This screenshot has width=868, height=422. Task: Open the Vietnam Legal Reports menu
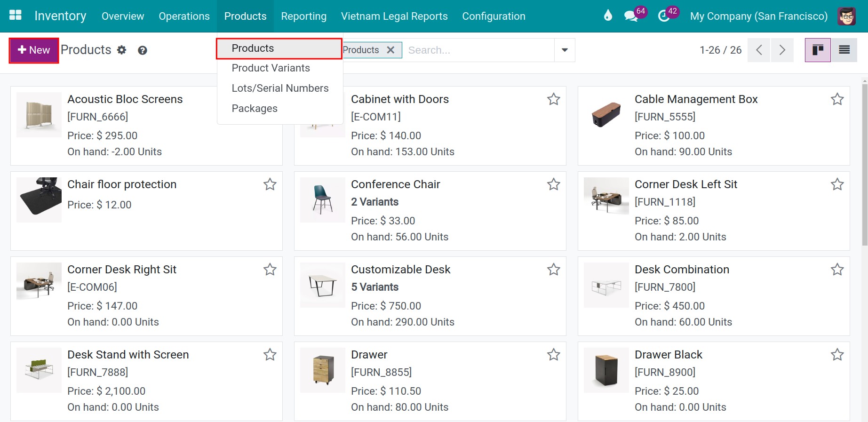click(394, 16)
